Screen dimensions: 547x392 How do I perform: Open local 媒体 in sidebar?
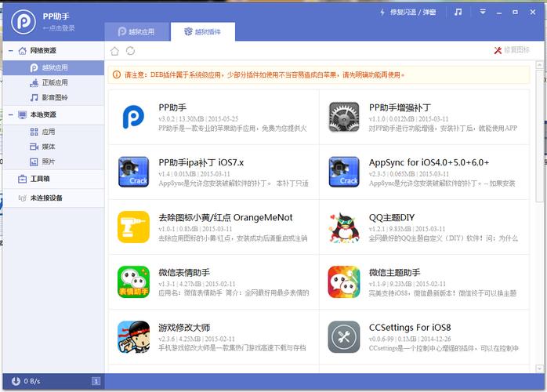(x=54, y=147)
